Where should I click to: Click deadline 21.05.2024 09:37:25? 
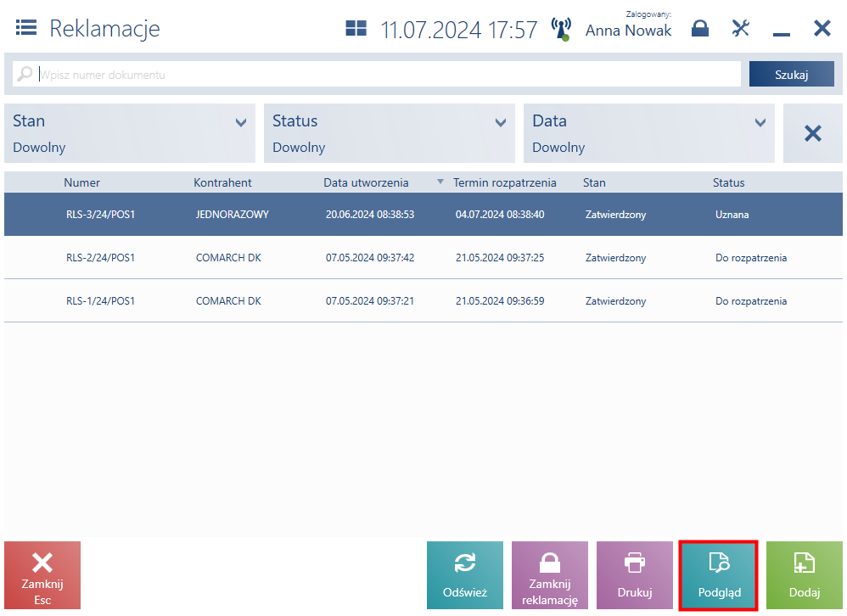pyautogui.click(x=500, y=258)
